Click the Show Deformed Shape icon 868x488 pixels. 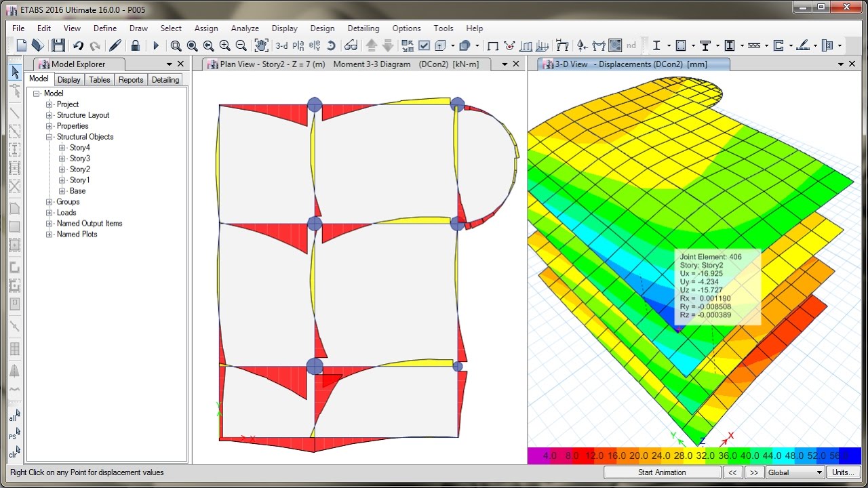click(509, 45)
